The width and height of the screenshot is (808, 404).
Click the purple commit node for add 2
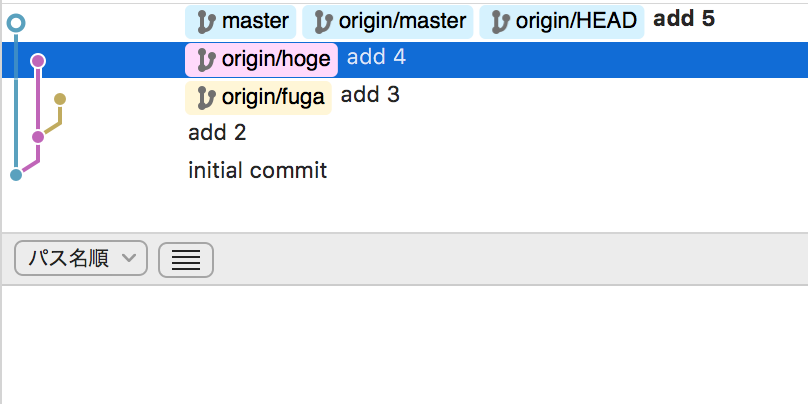tap(38, 137)
